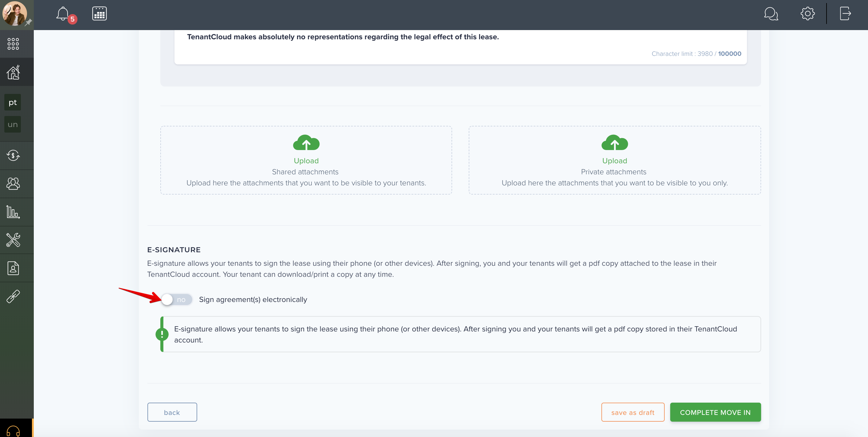Open settings gear icon

click(x=808, y=14)
